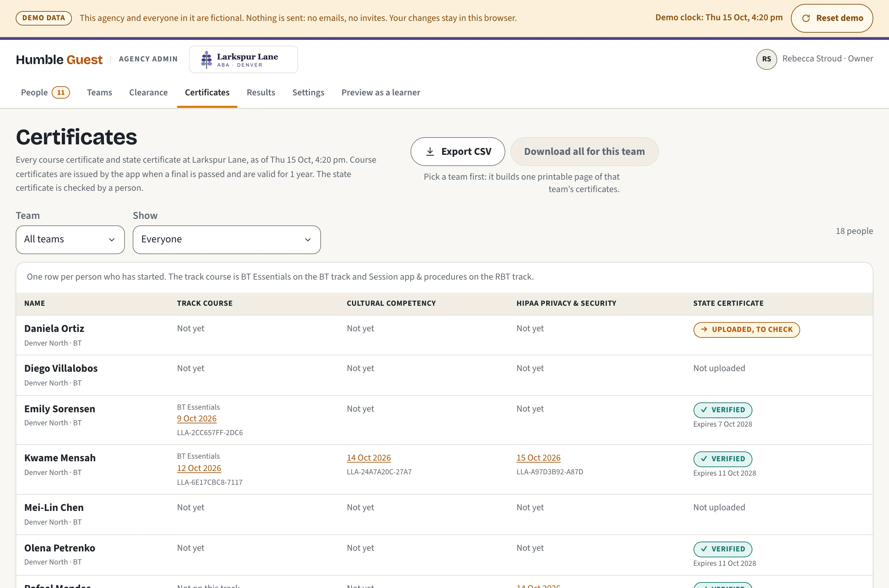Click the download icon in Export CSV

[430, 152]
